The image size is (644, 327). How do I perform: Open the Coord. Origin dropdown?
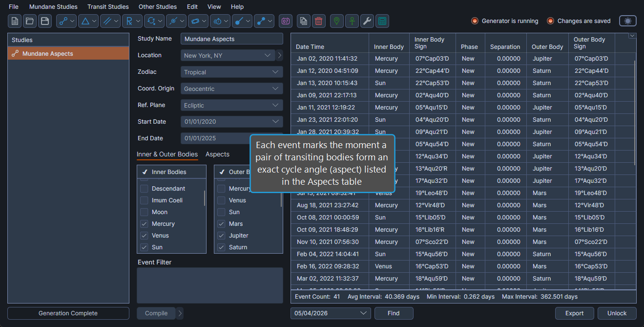pos(232,88)
